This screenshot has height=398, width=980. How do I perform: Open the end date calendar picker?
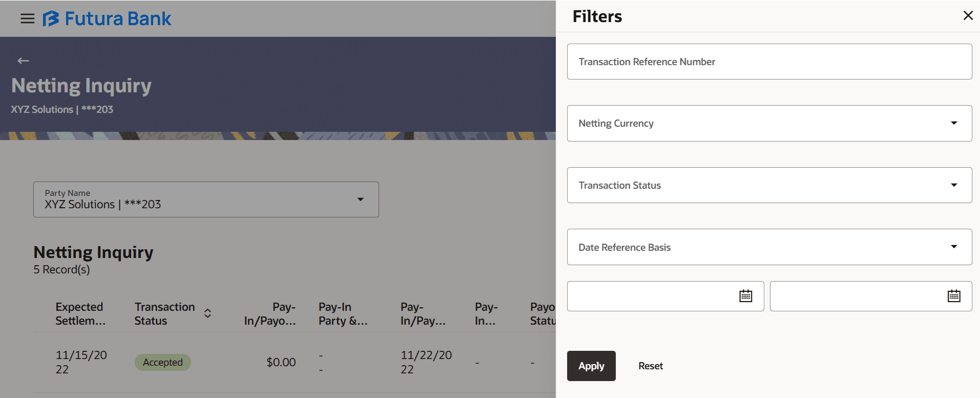pyautogui.click(x=953, y=296)
